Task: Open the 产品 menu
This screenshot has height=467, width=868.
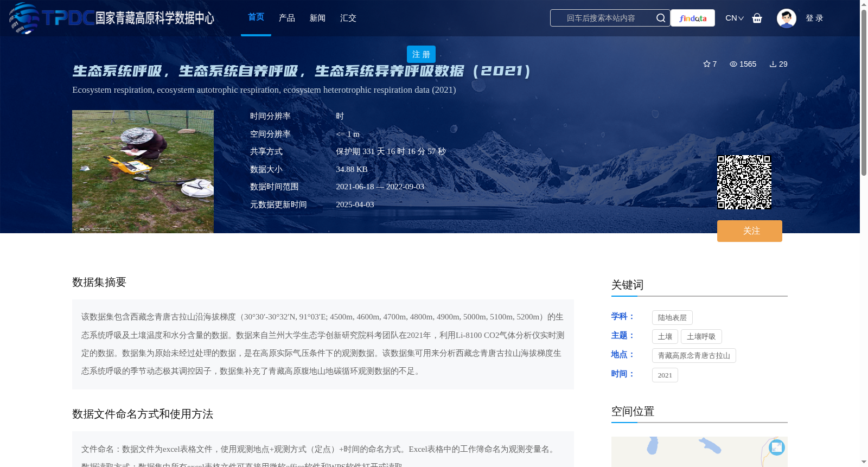Action: [x=287, y=18]
